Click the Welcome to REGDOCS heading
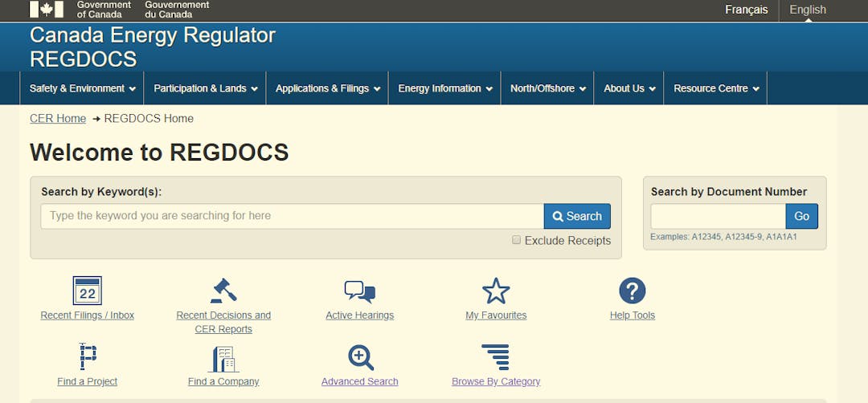 159,152
